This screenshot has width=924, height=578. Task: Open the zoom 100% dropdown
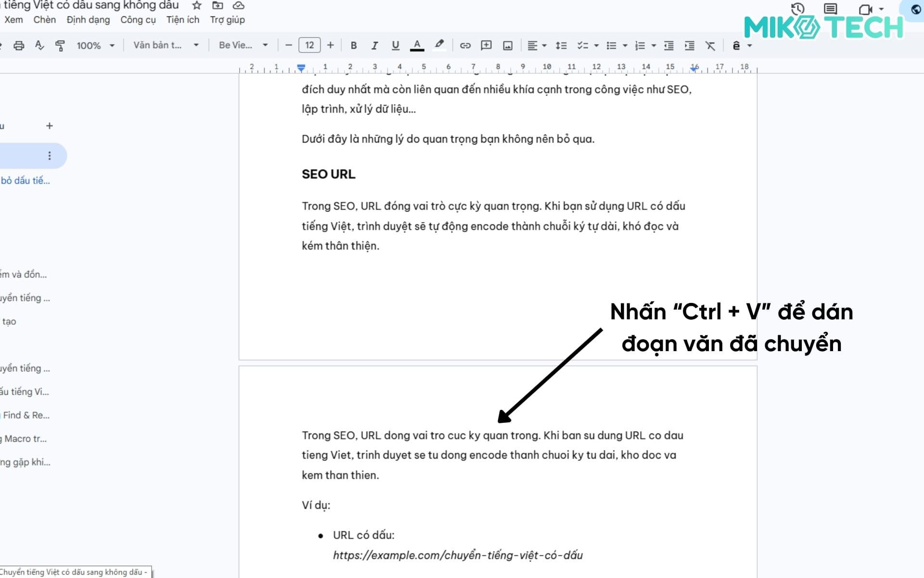(96, 45)
